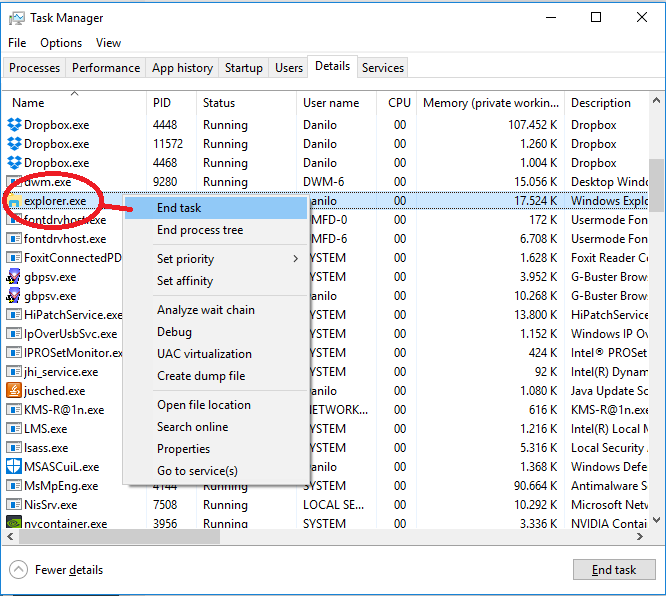Click the Dropbox icon for PID 4468
The height and width of the screenshot is (596, 666).
[x=14, y=163]
